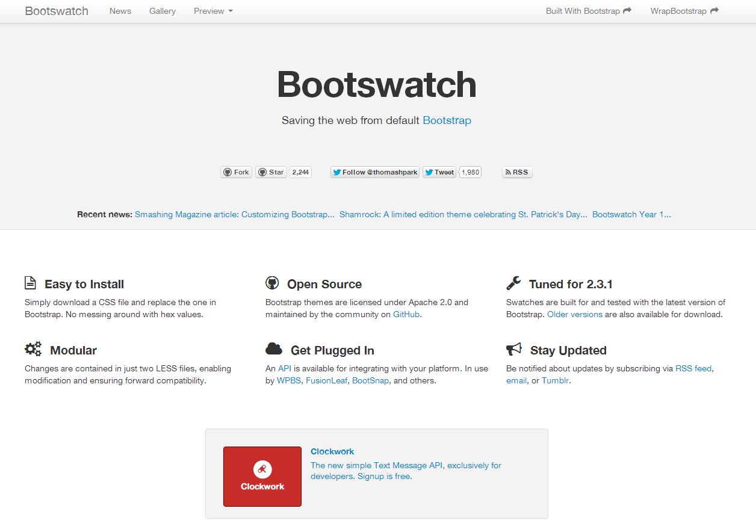The height and width of the screenshot is (532, 756).
Task: Click the Get Plugged In heading
Action: (x=332, y=350)
